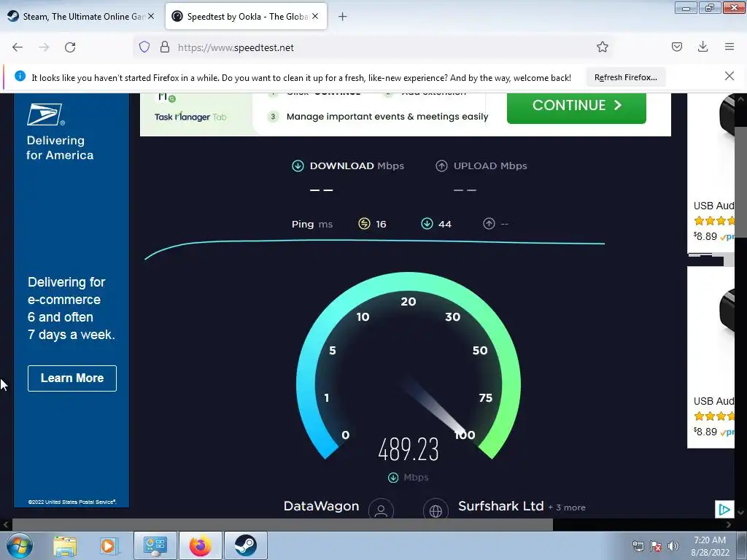Click the DOWNLOAD Mbps arrow icon

[x=298, y=166]
